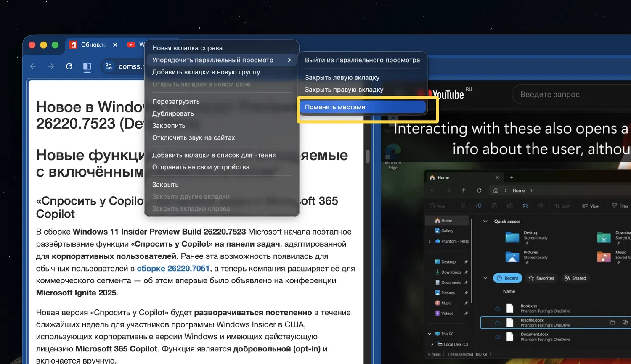Screen dimensions: 631x364
Task: Click the home icon in Explorer's address breadcrumb
Action: click(496, 190)
